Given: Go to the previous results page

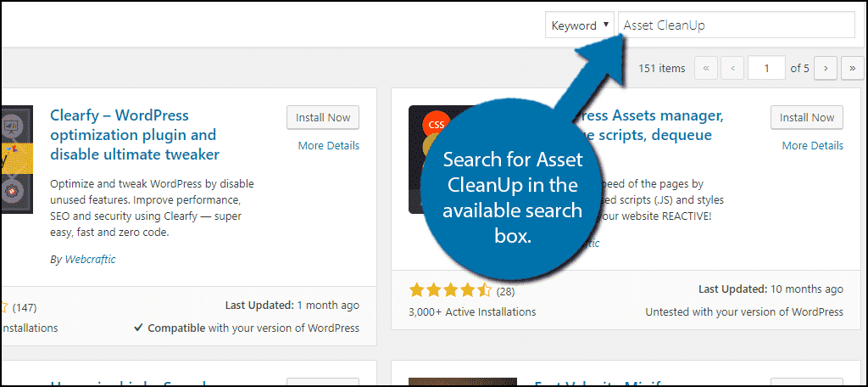Looking at the screenshot, I should pyautogui.click(x=733, y=68).
